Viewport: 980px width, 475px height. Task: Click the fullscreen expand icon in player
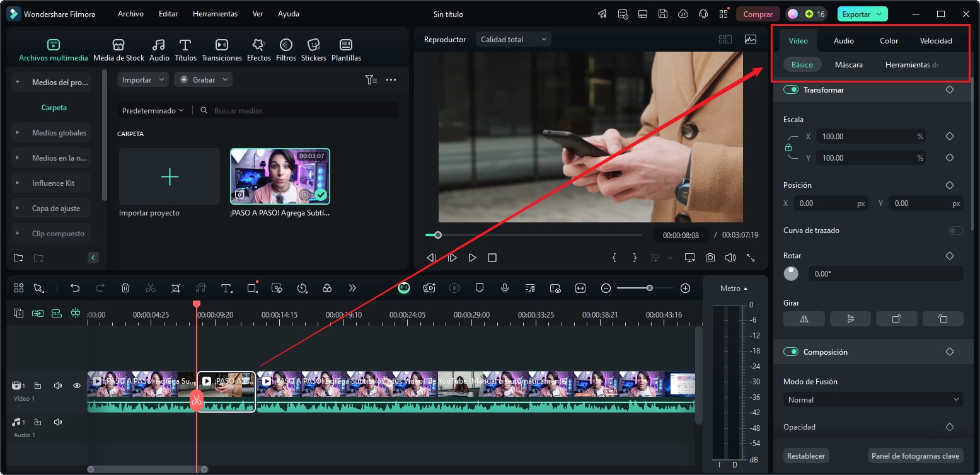click(x=751, y=258)
